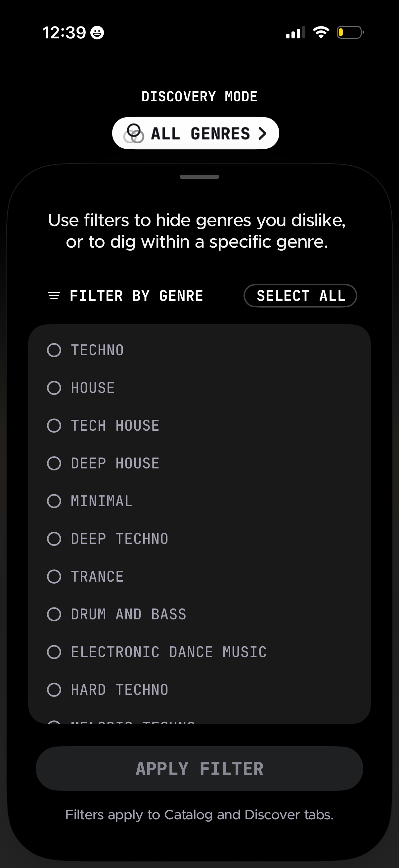Select the HOUSE genre radio button
Image resolution: width=399 pixels, height=868 pixels.
click(54, 388)
